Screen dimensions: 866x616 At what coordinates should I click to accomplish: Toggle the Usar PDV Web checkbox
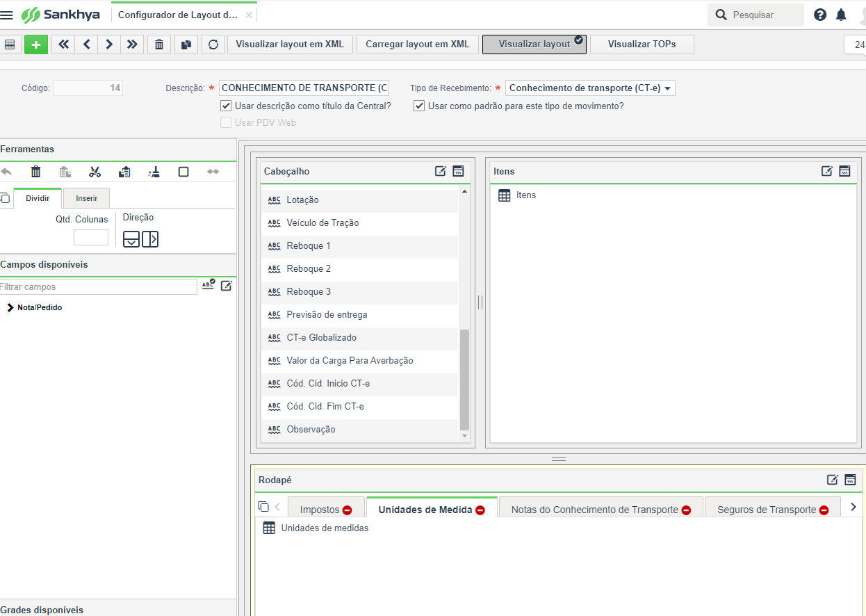225,122
